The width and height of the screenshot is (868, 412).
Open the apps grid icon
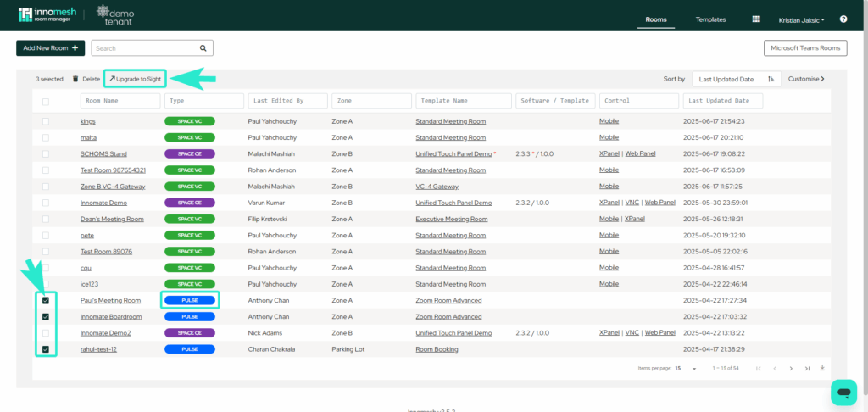[x=755, y=19]
